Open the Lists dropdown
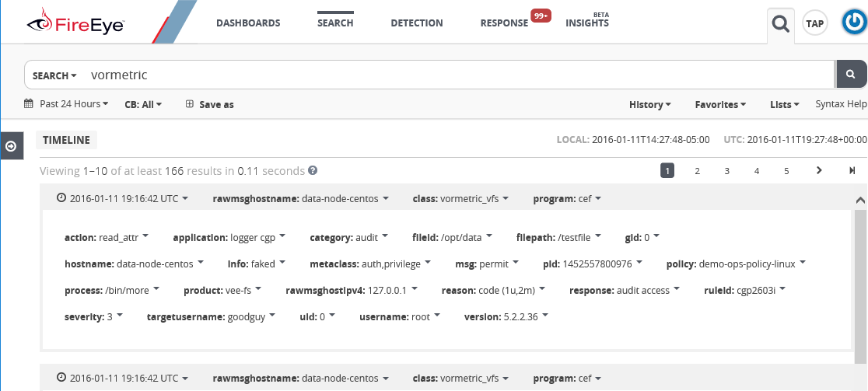Image resolution: width=868 pixels, height=391 pixels. (x=785, y=104)
